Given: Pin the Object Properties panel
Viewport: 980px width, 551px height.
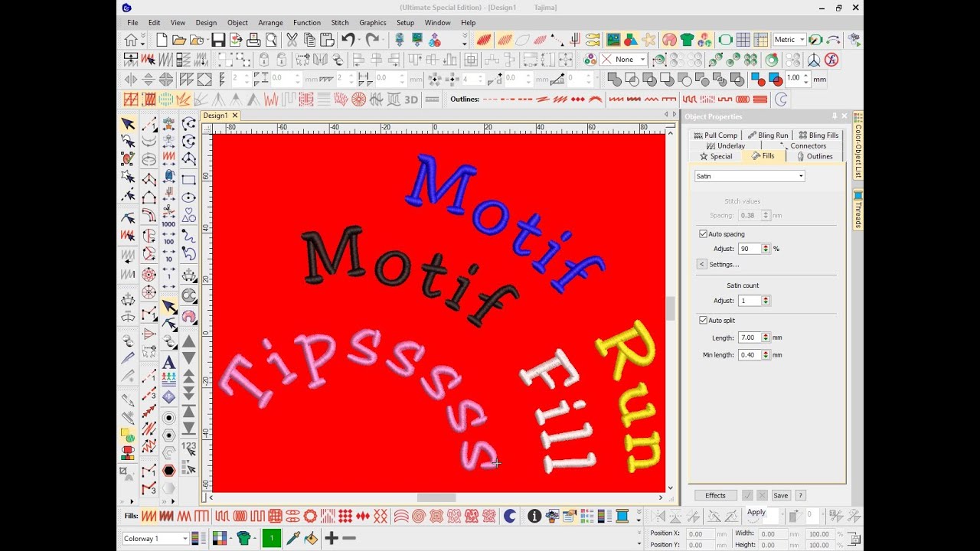Looking at the screenshot, I should [835, 116].
